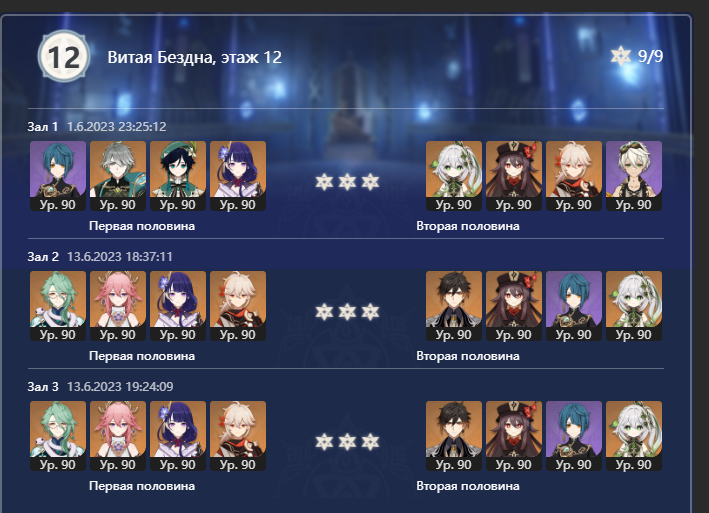The width and height of the screenshot is (709, 513).
Task: Click Baizhu's portrait in Зал 2 first half
Action: pyautogui.click(x=58, y=306)
